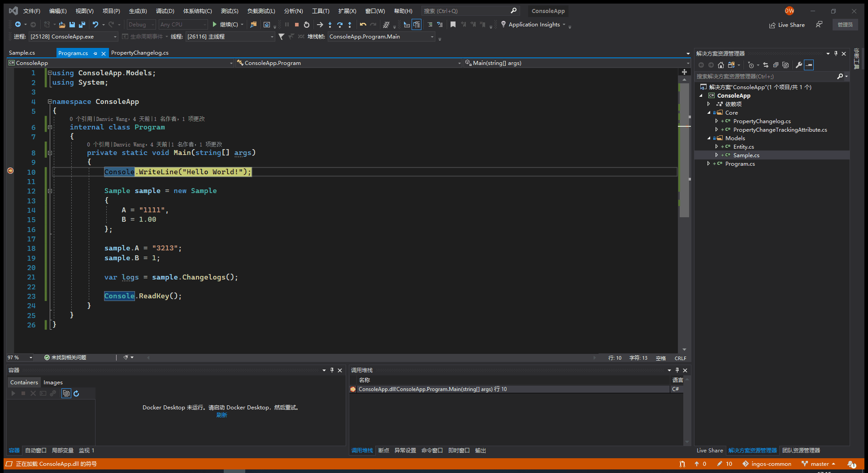Toggle the breakpoint on line 10
This screenshot has width=868, height=473.
(x=10, y=171)
